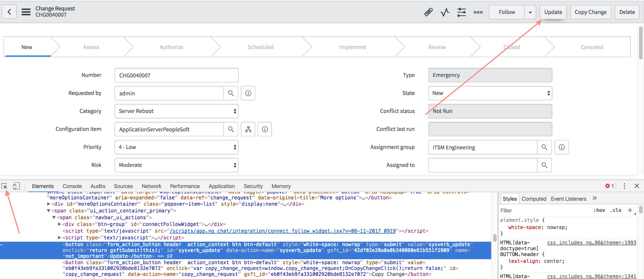Expand the collapsed script node
The width and height of the screenshot is (644, 279).
[x=59, y=238]
